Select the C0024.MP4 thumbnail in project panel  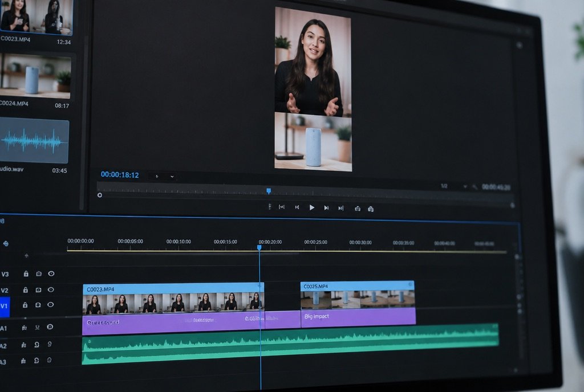click(x=35, y=76)
